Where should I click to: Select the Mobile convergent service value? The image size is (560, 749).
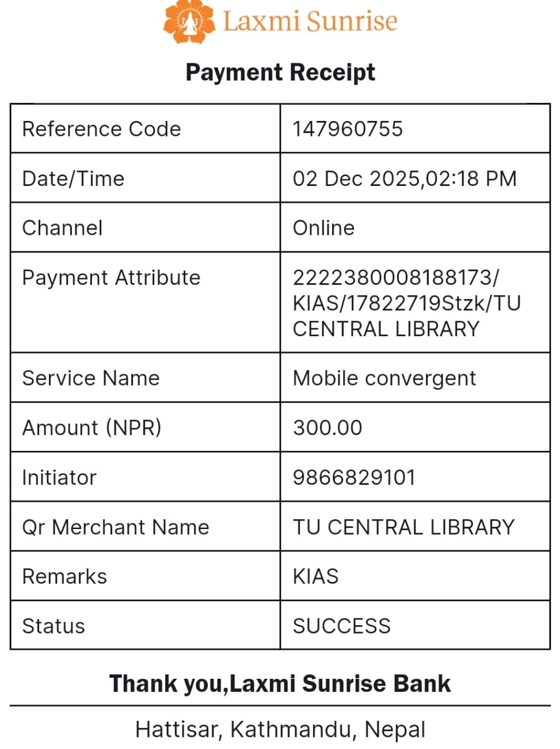click(x=384, y=378)
